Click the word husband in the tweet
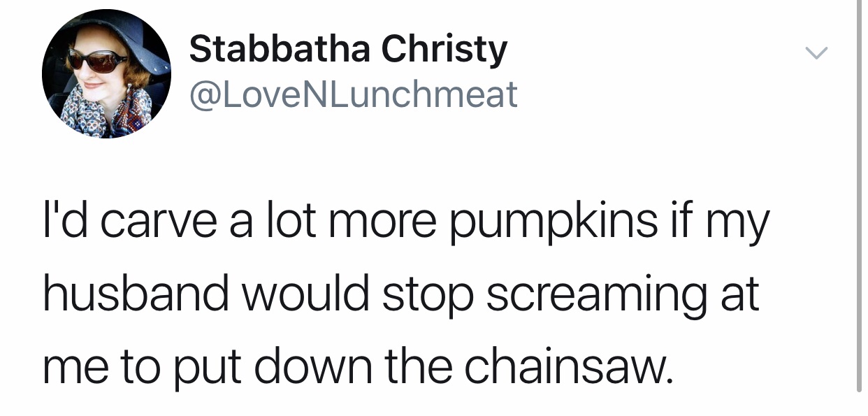The width and height of the screenshot is (868, 416). (x=136, y=294)
